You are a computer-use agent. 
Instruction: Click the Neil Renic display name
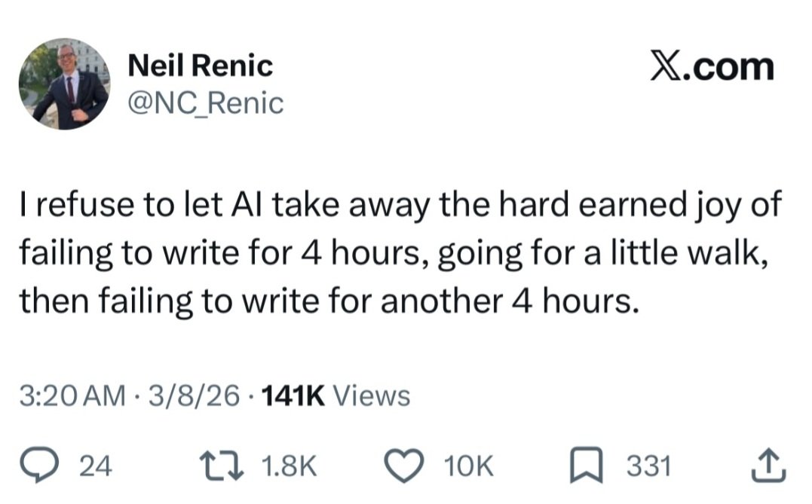coord(201,66)
